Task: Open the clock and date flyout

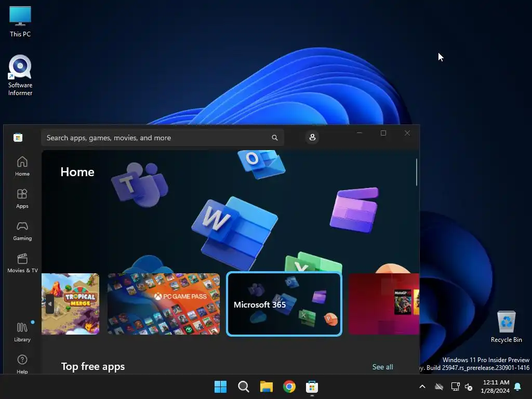Action: (495, 387)
